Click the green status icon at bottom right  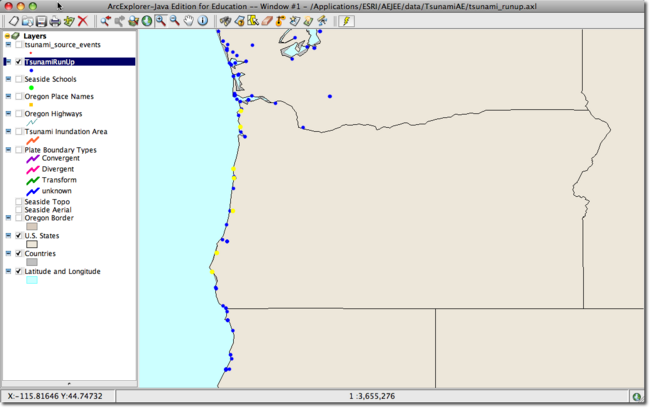pos(638,397)
